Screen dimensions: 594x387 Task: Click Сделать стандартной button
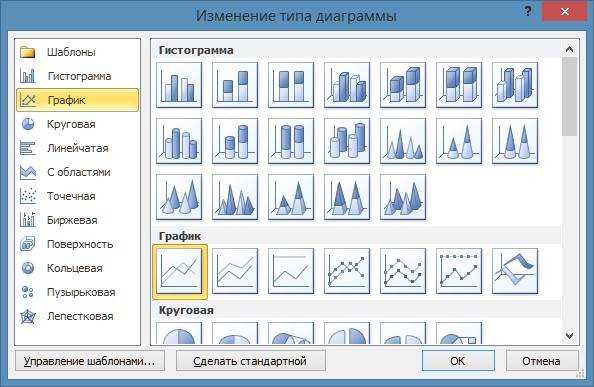point(250,361)
